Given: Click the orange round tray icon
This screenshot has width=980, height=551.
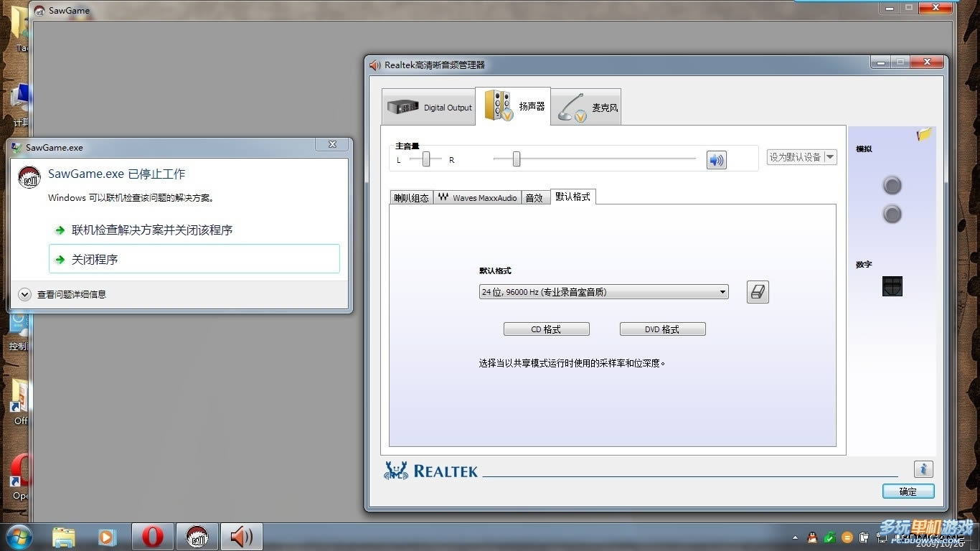Looking at the screenshot, I should click(847, 537).
